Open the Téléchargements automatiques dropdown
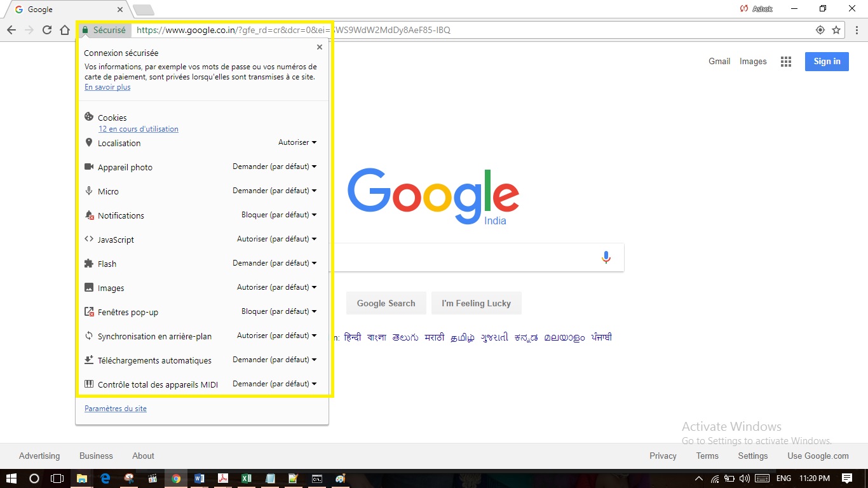Viewport: 868px width, 488px height. (x=275, y=360)
